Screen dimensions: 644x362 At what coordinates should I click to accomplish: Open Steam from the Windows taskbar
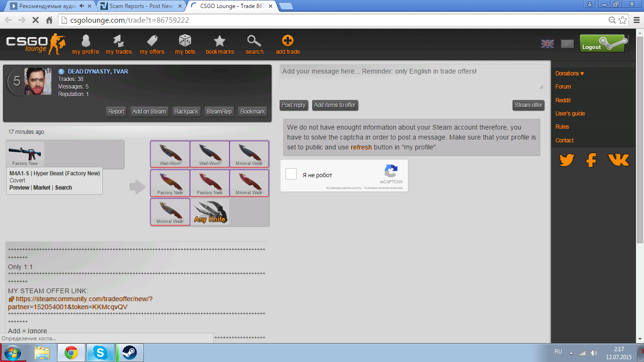pos(130,353)
